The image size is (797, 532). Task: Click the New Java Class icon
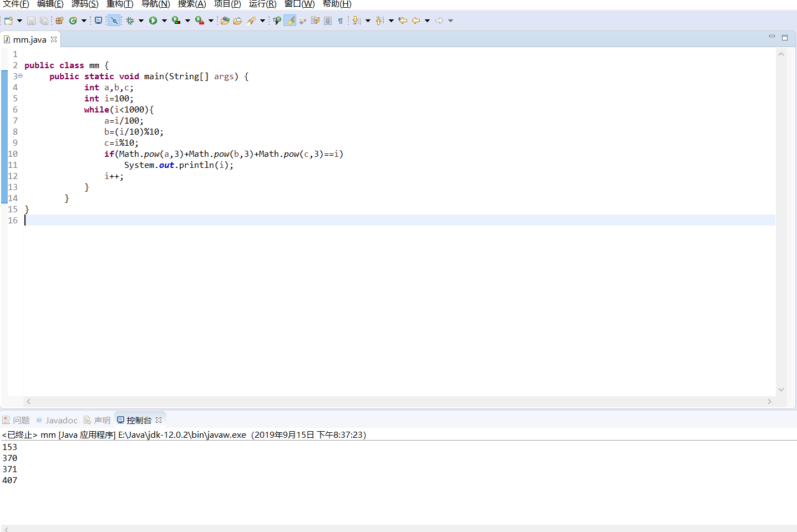(73, 21)
